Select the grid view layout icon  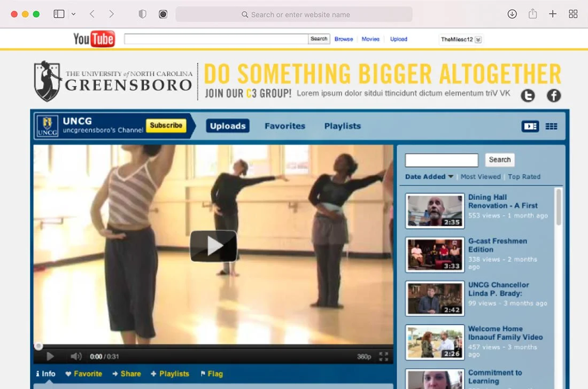coord(551,126)
